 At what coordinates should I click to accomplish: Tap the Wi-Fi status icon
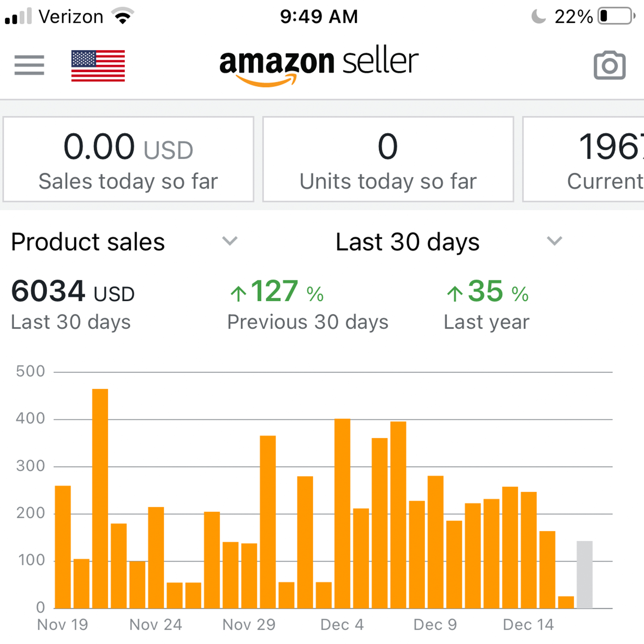pos(123,16)
